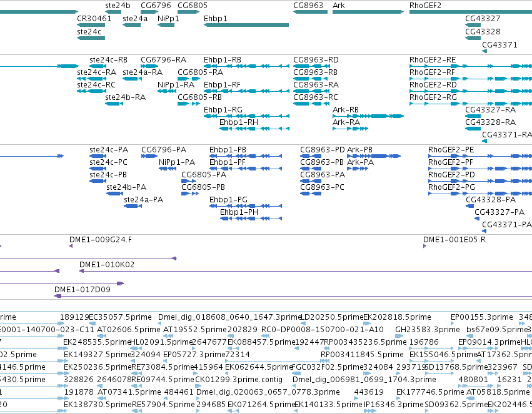Select the CG6805 gene label
Image resolution: width=532 pixels, height=414 pixels.
click(193, 6)
